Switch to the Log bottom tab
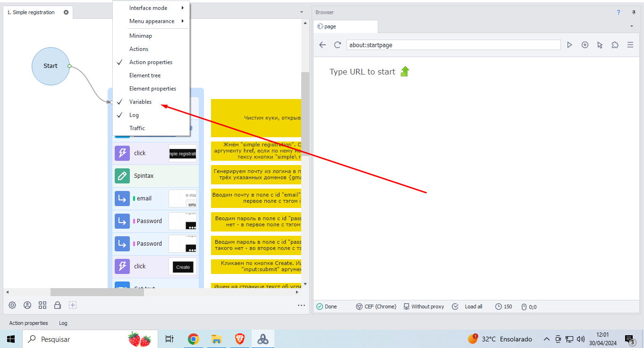This screenshot has height=348, width=644. click(63, 323)
